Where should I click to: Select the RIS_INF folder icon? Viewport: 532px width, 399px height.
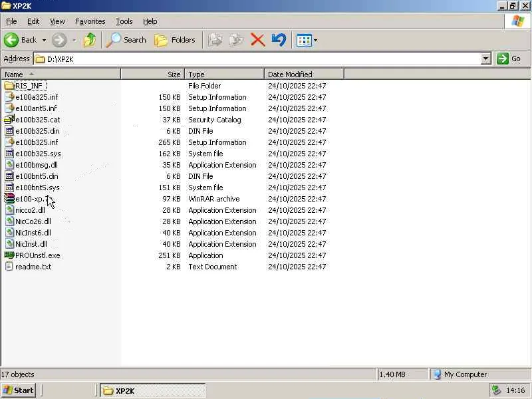(9, 86)
